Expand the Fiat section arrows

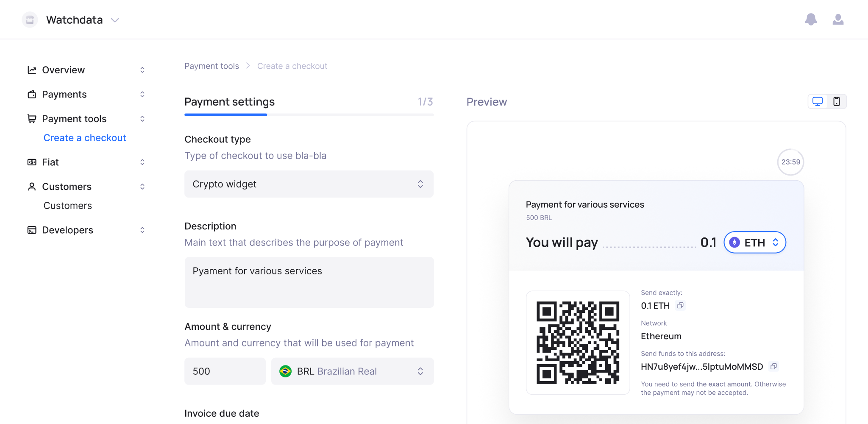pyautogui.click(x=142, y=162)
